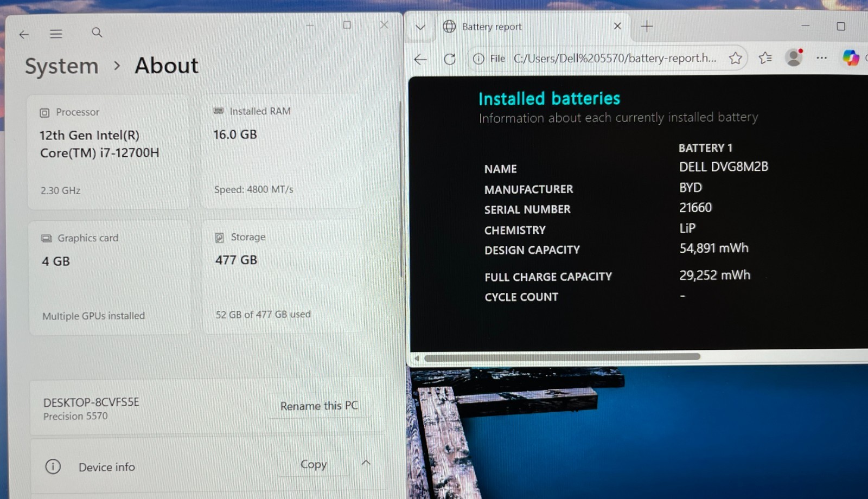The width and height of the screenshot is (868, 499).
Task: Open the Favorites list icon
Action: (x=765, y=57)
